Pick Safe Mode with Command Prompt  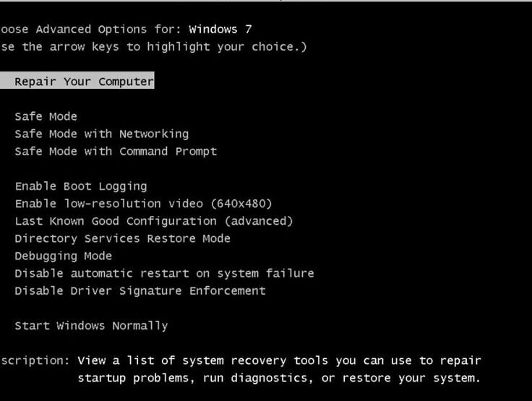pyautogui.click(x=116, y=151)
